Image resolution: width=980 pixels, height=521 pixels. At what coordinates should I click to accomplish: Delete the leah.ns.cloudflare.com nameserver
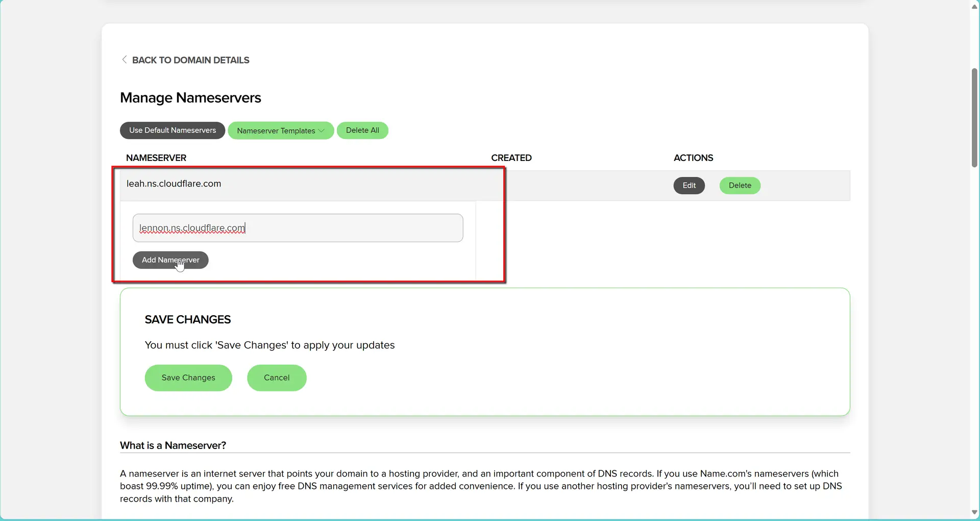[x=740, y=185]
